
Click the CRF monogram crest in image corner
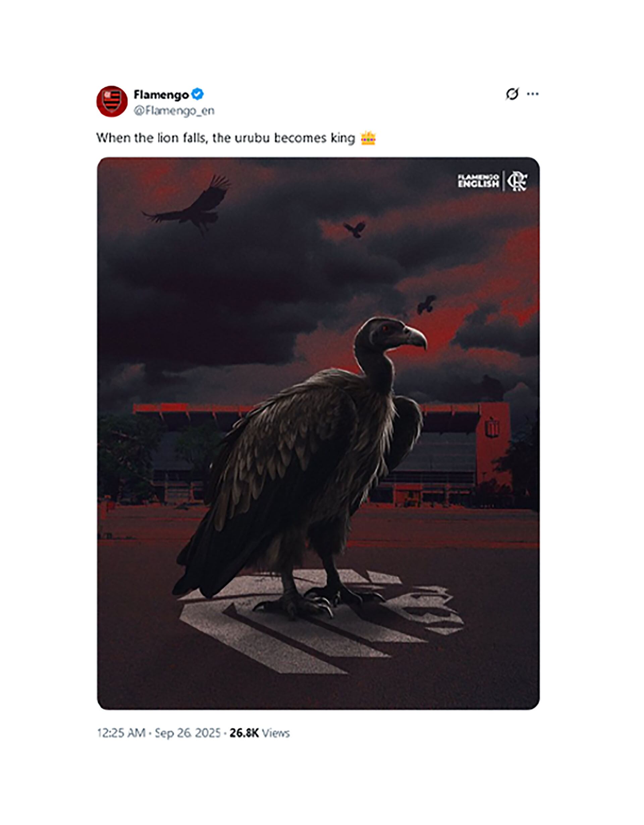pos(517,181)
